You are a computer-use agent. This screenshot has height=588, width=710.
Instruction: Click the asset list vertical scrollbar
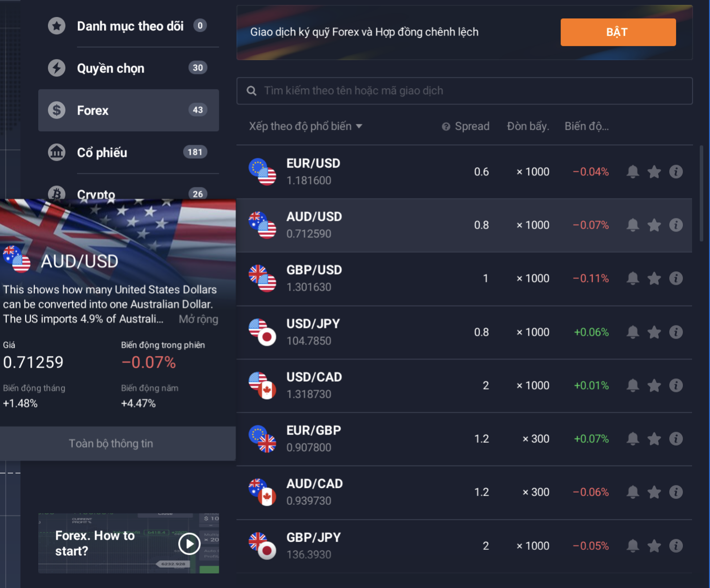(701, 193)
